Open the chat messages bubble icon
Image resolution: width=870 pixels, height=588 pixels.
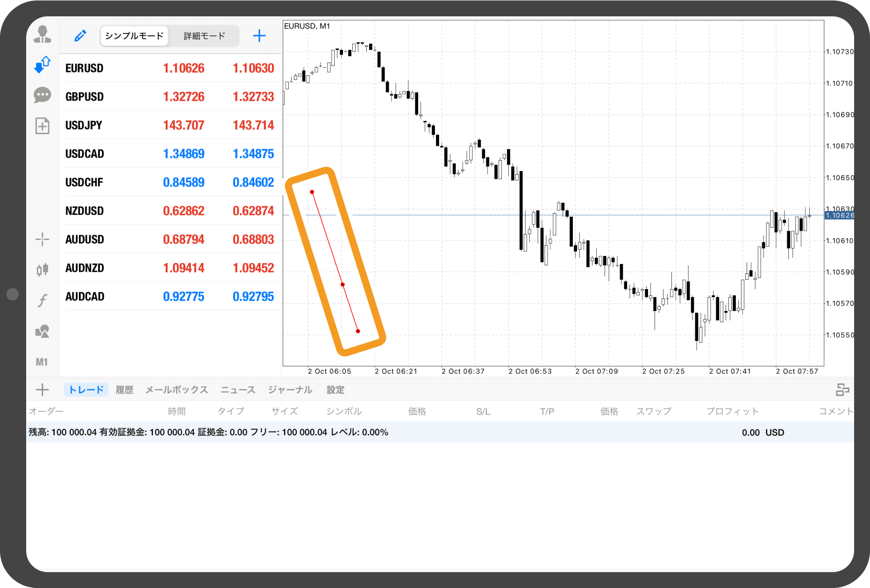pos(43,95)
